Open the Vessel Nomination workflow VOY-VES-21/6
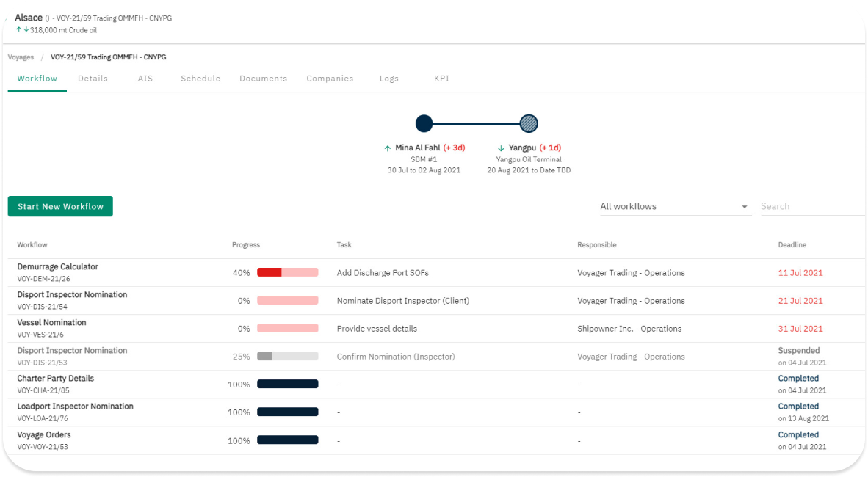The height and width of the screenshot is (477, 868). click(x=51, y=322)
